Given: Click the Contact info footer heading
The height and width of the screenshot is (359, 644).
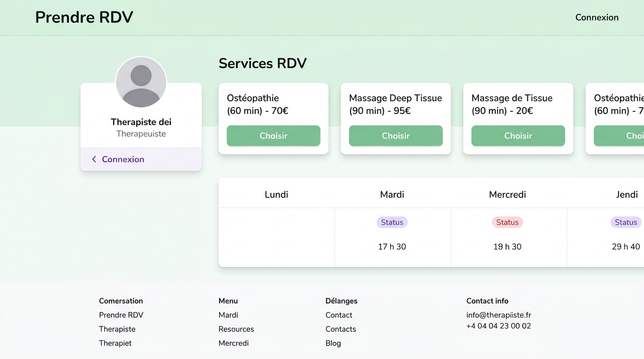Looking at the screenshot, I should click(x=487, y=301).
